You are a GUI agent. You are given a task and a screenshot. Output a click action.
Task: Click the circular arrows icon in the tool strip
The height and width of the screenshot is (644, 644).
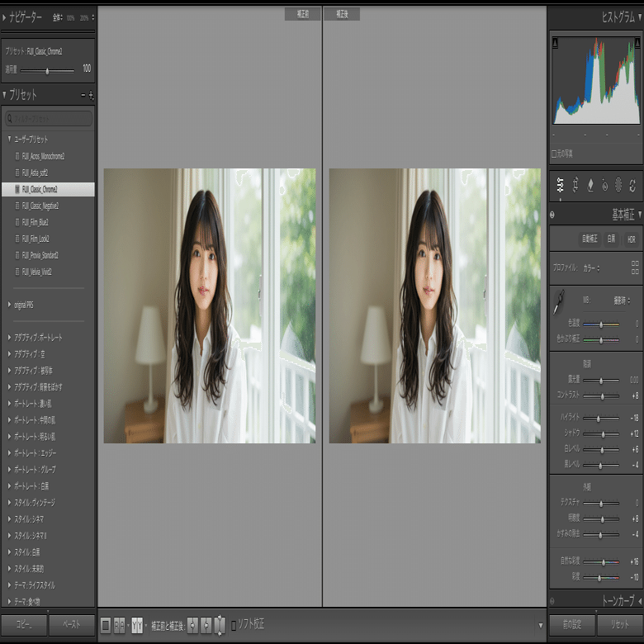[x=632, y=185]
